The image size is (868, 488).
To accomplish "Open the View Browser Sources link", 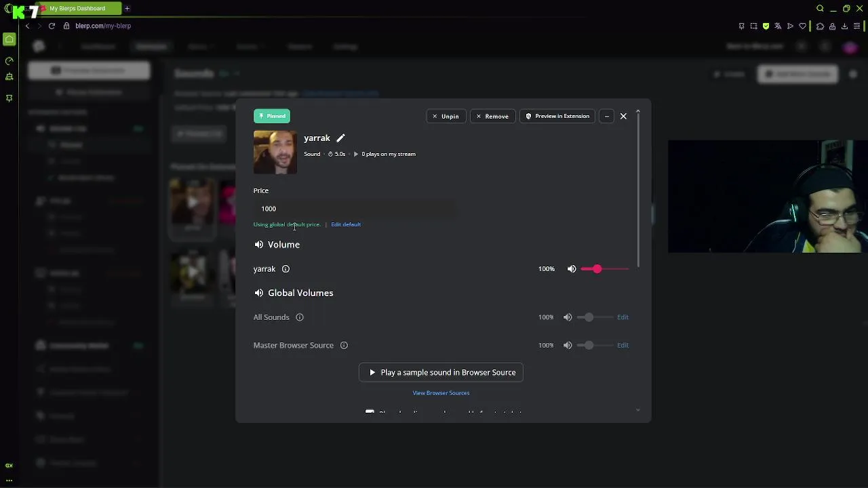I will point(441,393).
